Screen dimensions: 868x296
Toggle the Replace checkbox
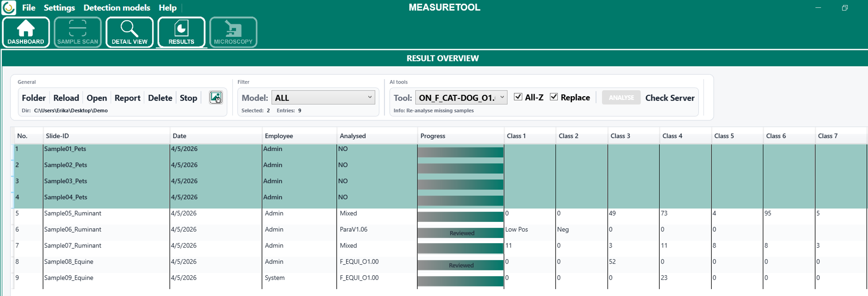pos(554,97)
